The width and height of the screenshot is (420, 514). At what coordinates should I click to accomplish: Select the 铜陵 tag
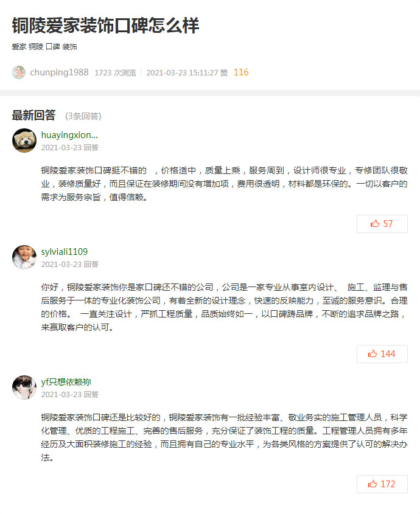36,47
